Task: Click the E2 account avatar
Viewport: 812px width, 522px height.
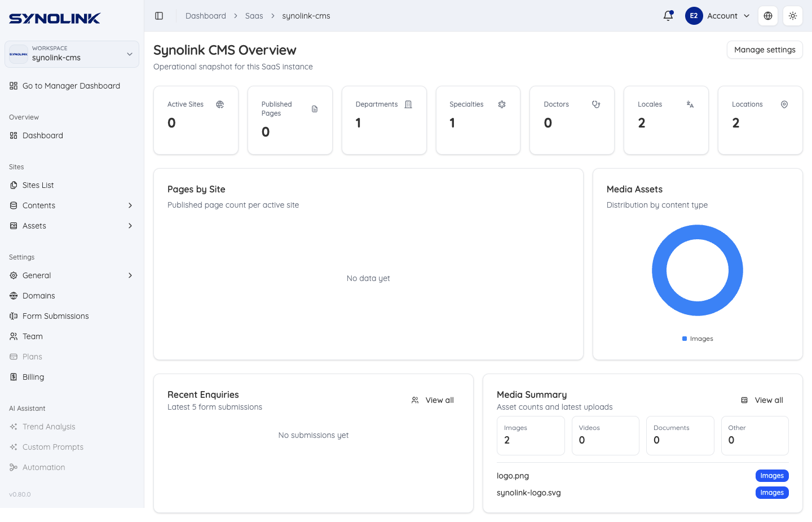Action: click(x=694, y=16)
